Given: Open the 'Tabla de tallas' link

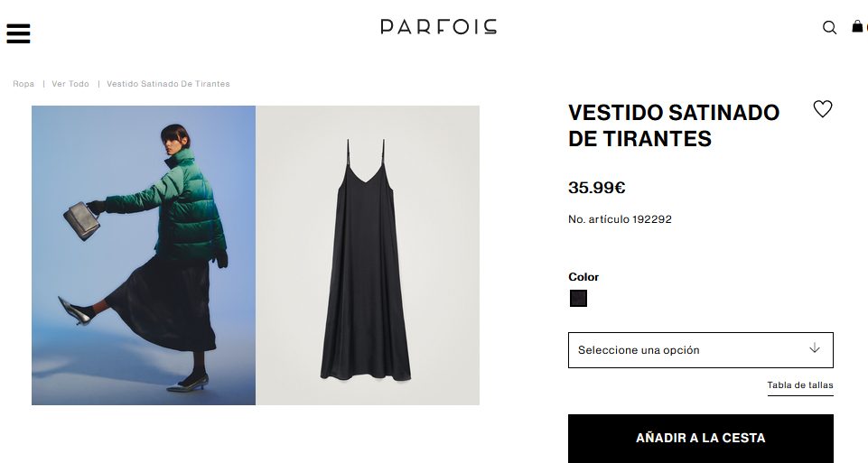Looking at the screenshot, I should (800, 385).
